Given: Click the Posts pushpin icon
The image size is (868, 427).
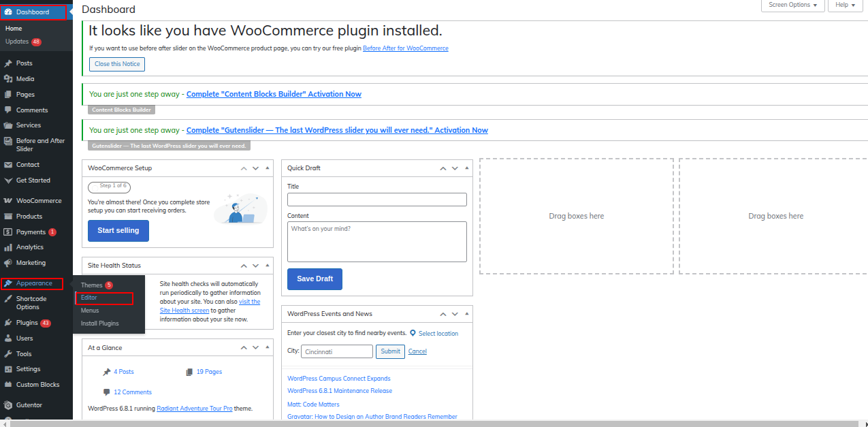Looking at the screenshot, I should (x=8, y=63).
